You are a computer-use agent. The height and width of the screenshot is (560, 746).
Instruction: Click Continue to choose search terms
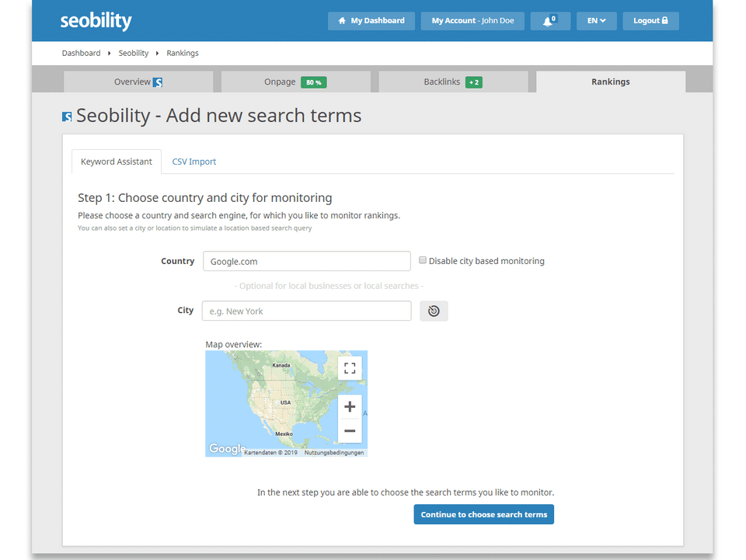pos(483,514)
